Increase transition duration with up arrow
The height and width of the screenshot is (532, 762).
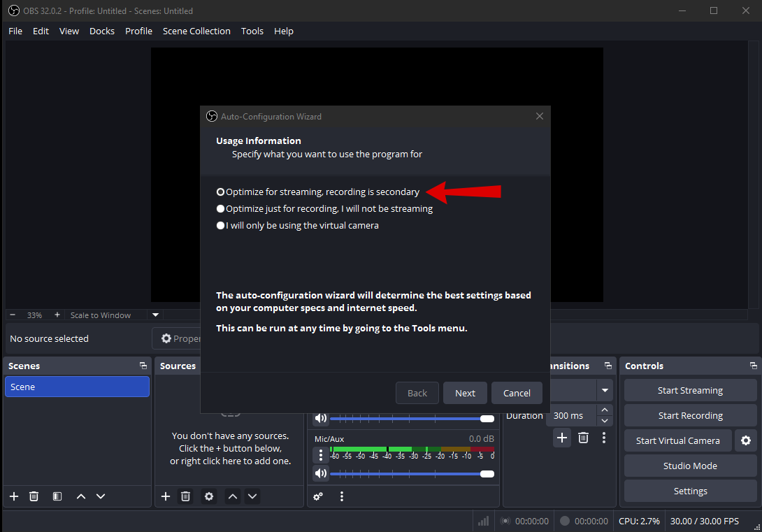pyautogui.click(x=605, y=410)
